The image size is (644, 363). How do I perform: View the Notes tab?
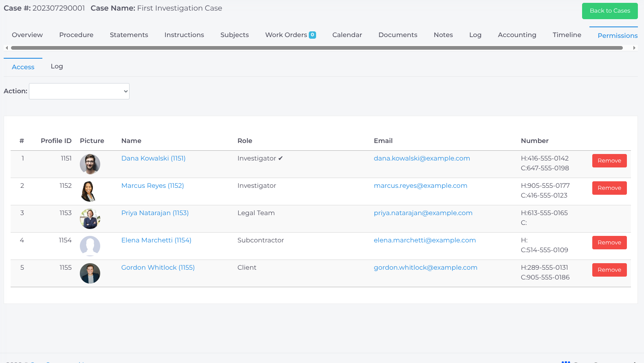[443, 35]
